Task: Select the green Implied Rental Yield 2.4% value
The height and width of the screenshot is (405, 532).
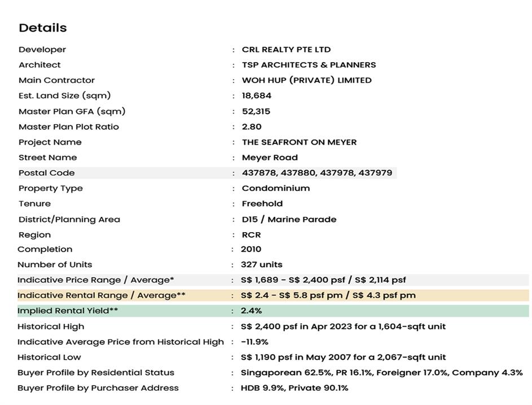Action: 251,311
